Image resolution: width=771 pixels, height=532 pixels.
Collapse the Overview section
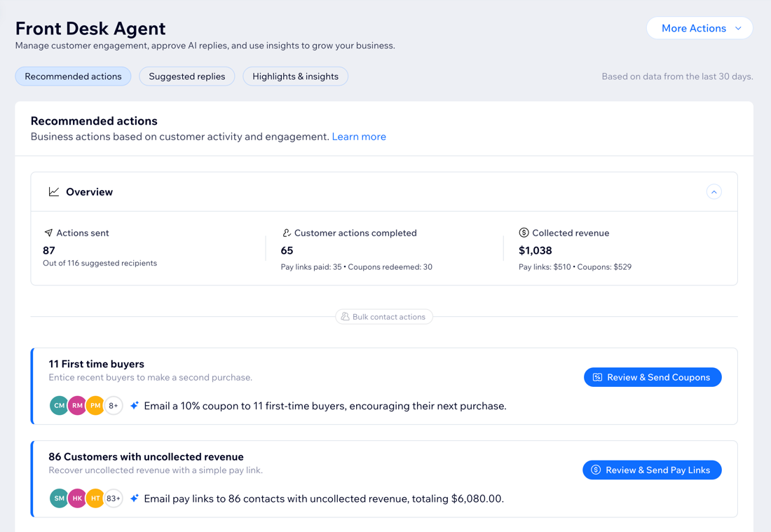714,191
